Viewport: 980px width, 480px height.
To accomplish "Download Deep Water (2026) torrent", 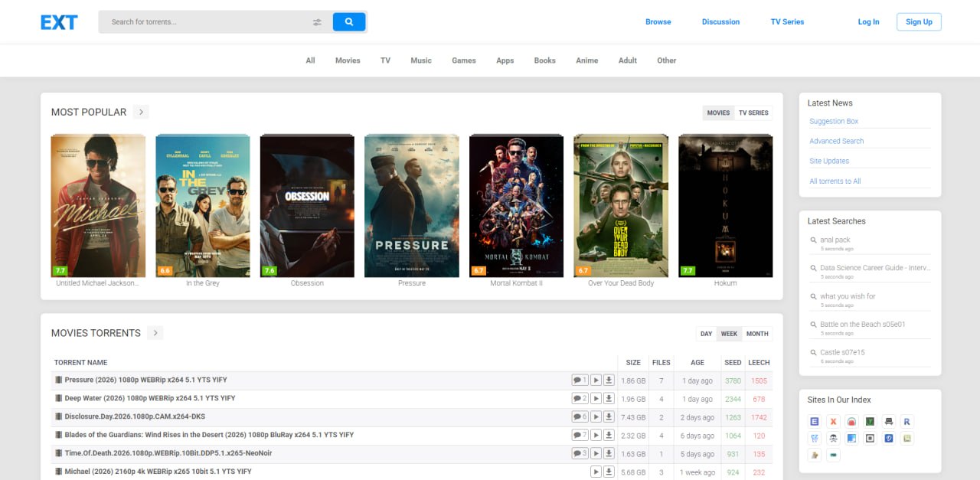I will pos(609,398).
